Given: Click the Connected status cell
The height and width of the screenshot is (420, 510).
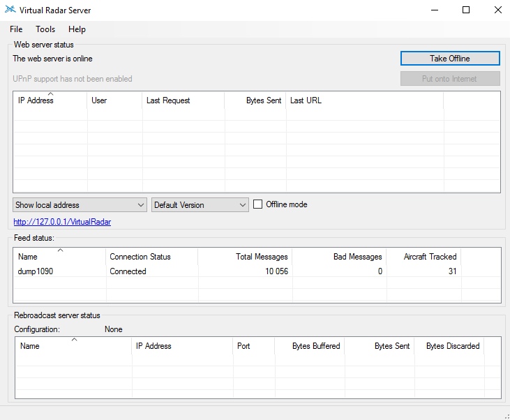Looking at the screenshot, I should click(x=128, y=271).
